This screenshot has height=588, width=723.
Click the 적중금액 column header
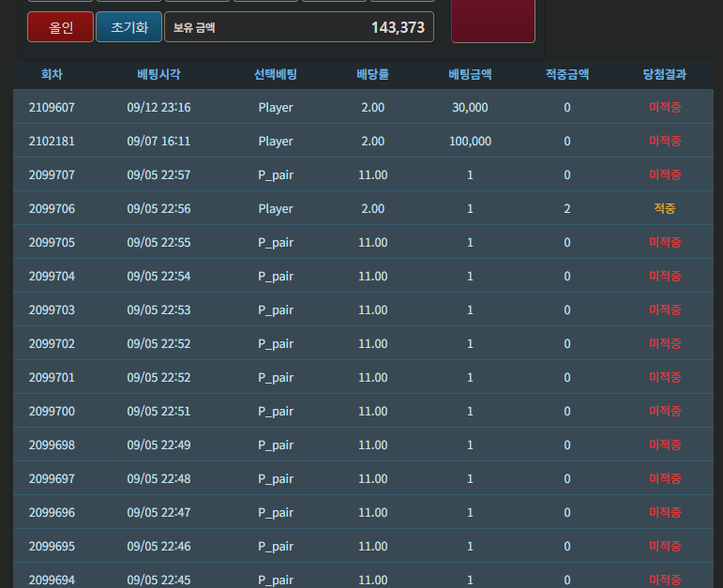pyautogui.click(x=567, y=74)
